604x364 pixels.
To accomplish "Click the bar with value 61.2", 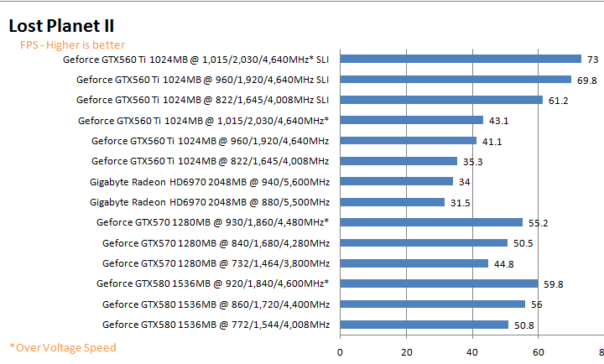I will coord(441,100).
